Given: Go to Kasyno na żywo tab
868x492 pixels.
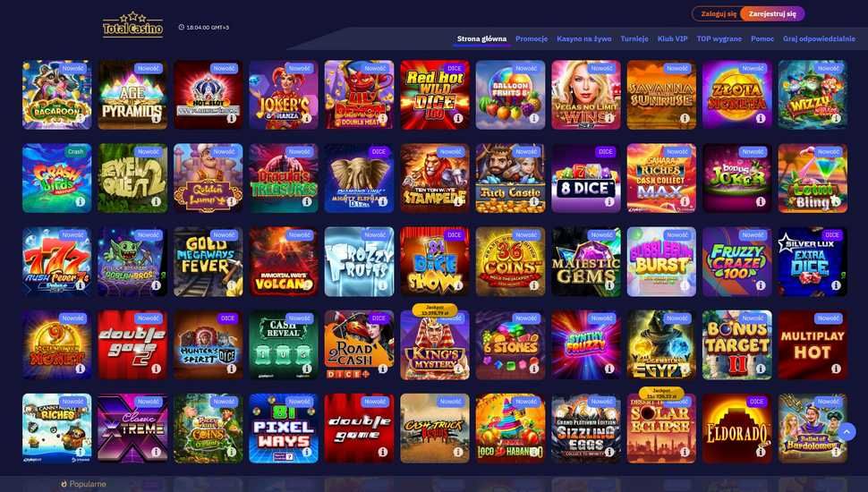Looking at the screenshot, I should [584, 38].
